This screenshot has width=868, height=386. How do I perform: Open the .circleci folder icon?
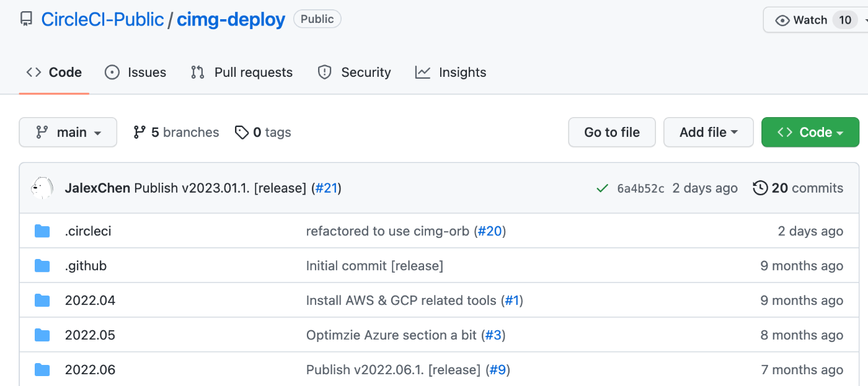tap(42, 230)
